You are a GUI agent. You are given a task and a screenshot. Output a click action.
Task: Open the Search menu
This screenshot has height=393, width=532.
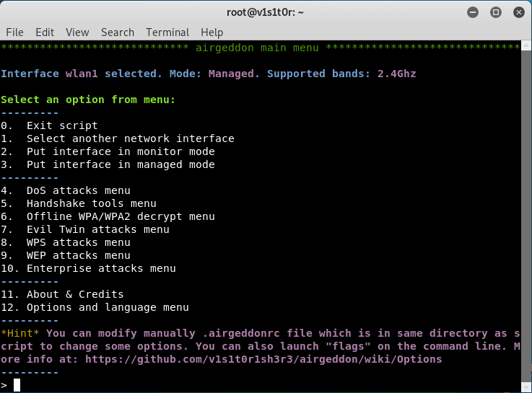118,32
